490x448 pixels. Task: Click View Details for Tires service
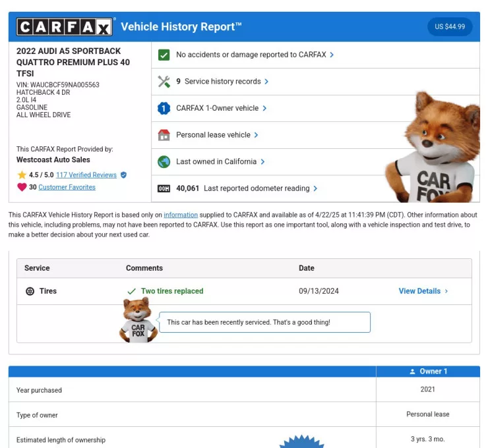coord(423,291)
